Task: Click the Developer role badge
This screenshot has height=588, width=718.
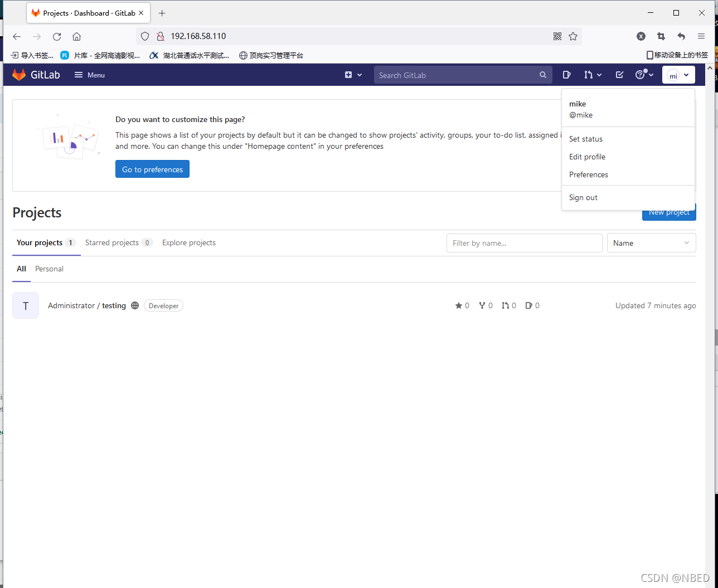Action: tap(164, 305)
